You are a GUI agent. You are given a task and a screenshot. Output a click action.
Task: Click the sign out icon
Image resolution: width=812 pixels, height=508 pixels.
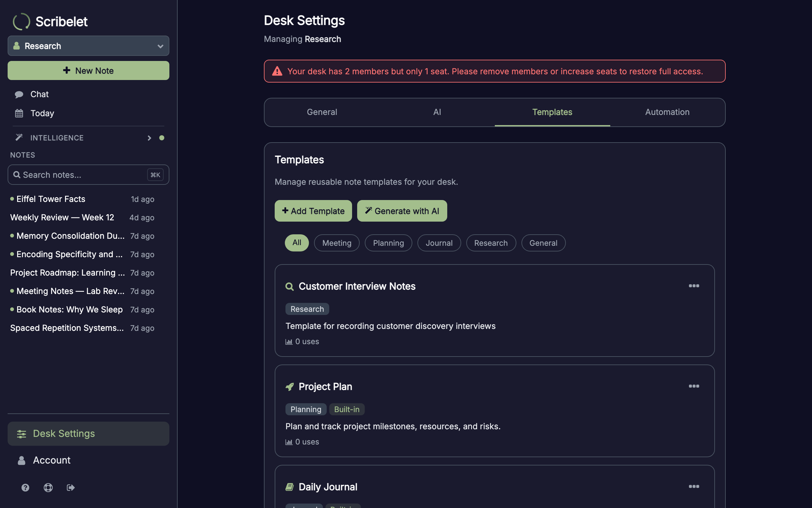[x=71, y=487]
